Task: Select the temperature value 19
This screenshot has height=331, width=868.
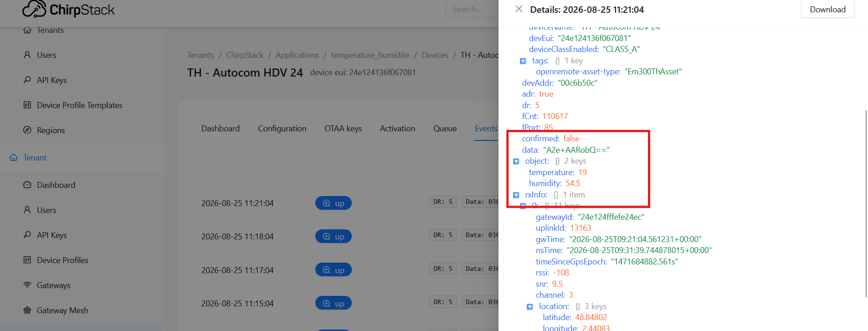Action: tap(583, 172)
